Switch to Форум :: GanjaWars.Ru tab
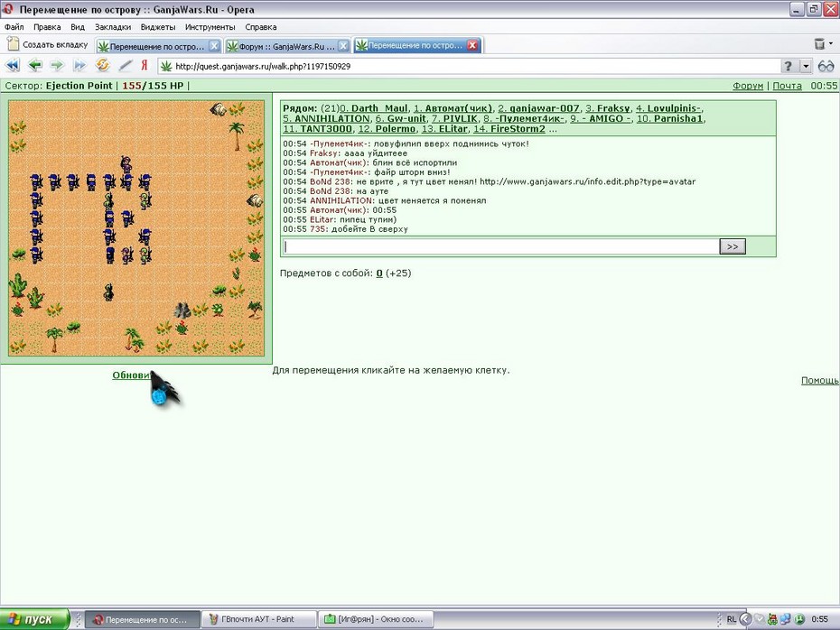Image resolution: width=840 pixels, height=630 pixels. (287, 47)
